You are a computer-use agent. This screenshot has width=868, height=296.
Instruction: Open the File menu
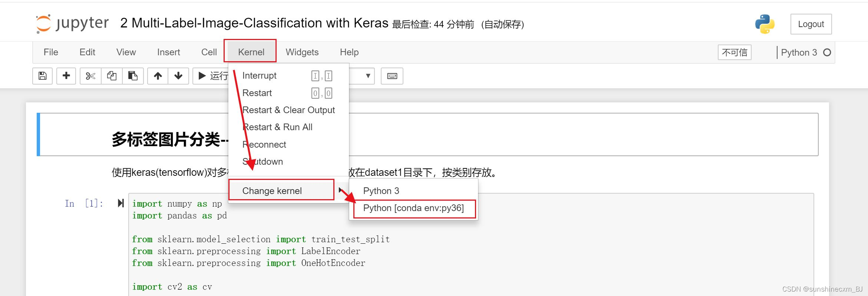coord(51,52)
